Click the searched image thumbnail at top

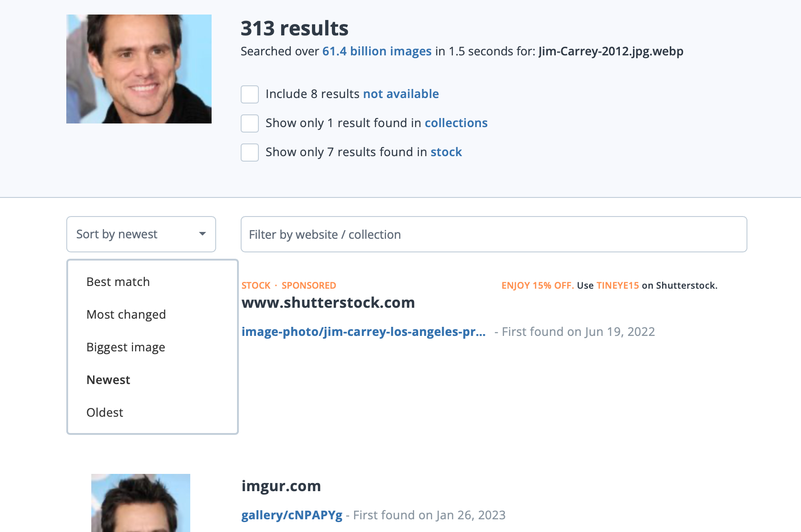click(x=139, y=69)
